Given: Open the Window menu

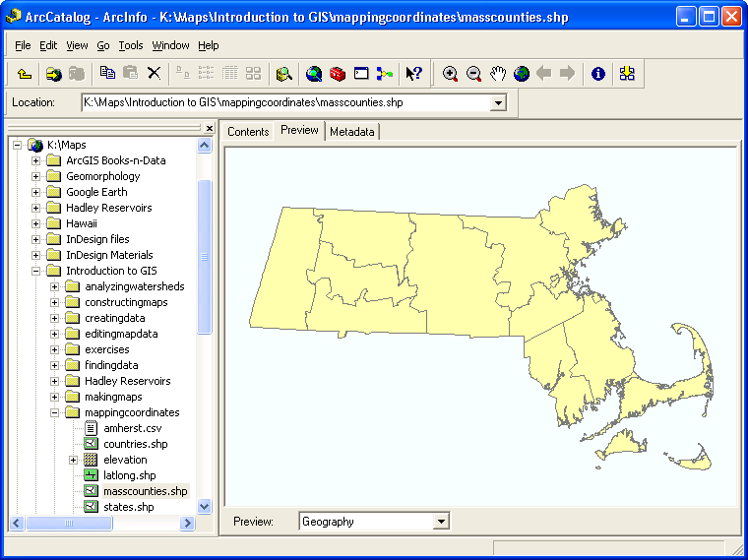Looking at the screenshot, I should coord(170,45).
